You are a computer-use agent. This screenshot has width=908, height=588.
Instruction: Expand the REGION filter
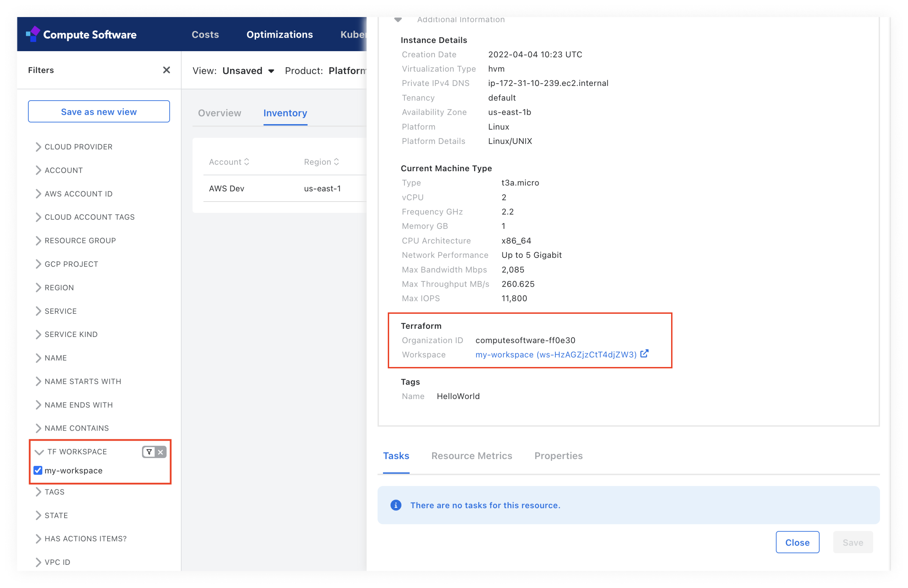pos(55,288)
